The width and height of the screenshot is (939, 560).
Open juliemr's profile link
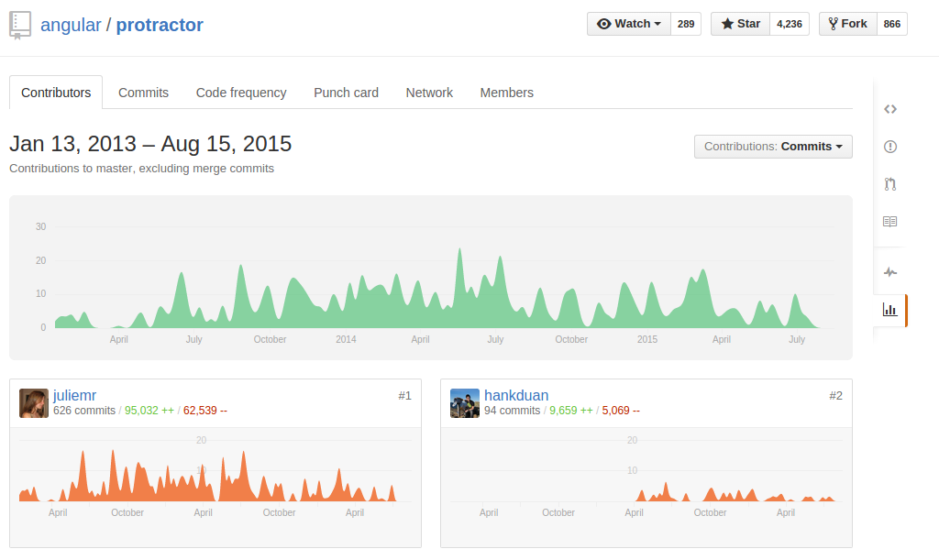[75, 395]
